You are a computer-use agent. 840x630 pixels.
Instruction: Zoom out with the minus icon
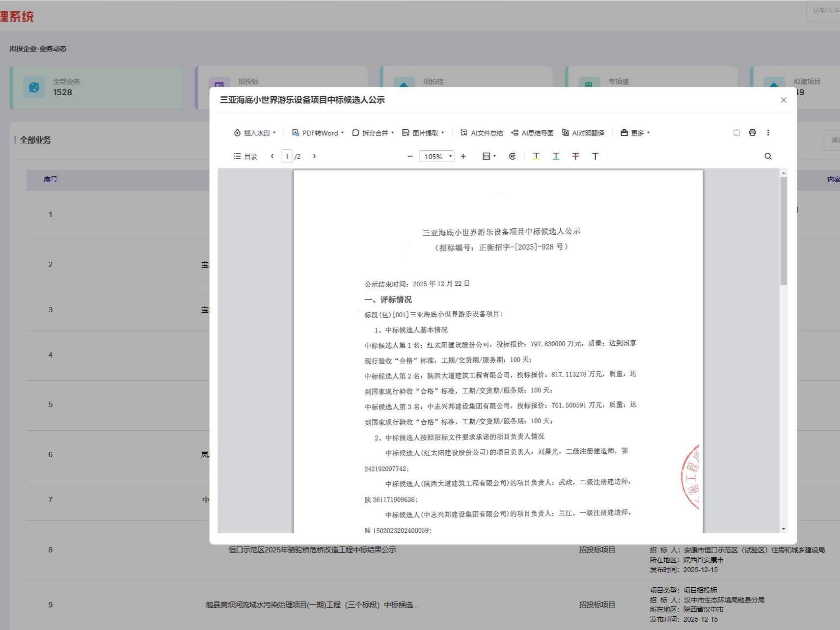point(410,156)
